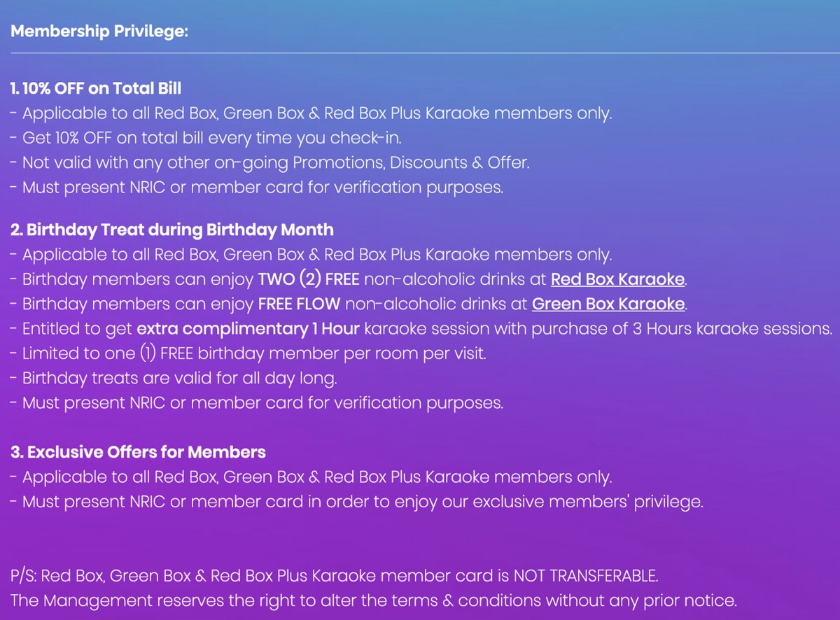Click the first Must present NRIC line
The width and height of the screenshot is (840, 620).
coord(258,188)
